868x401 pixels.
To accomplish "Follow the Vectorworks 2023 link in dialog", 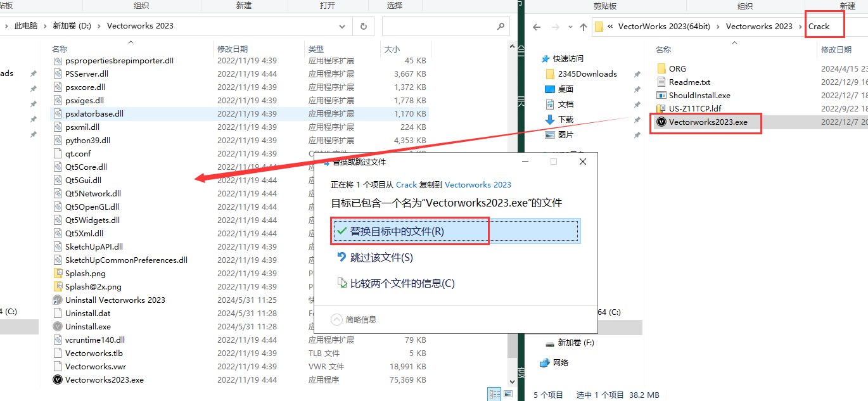I will coord(478,184).
